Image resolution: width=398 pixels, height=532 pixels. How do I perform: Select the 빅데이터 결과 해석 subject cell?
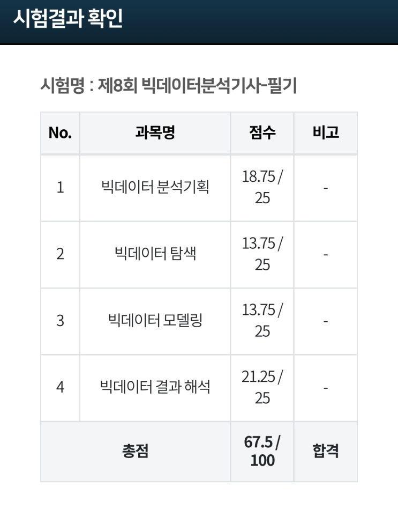[x=155, y=387]
